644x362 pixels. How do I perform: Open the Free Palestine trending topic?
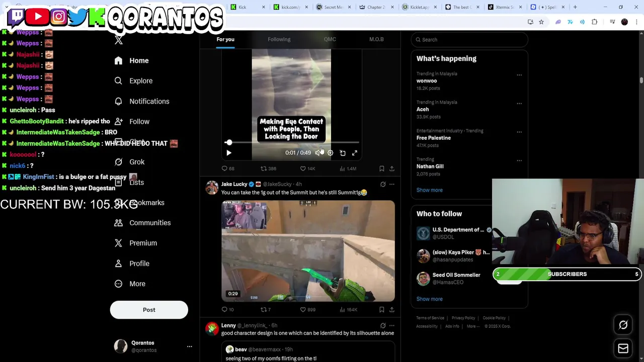tap(433, 138)
